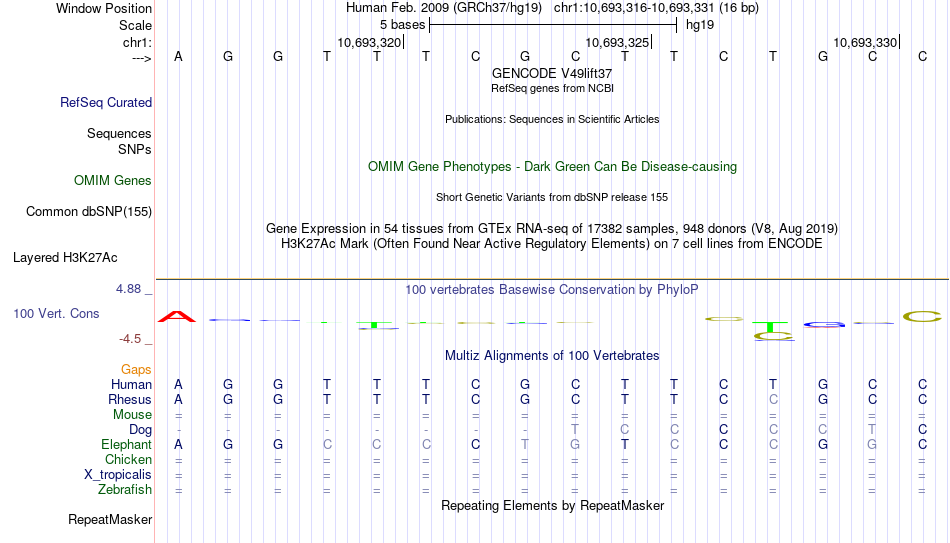
Task: Click Publications: Sequences in Scientific Articles title
Action: 552,119
